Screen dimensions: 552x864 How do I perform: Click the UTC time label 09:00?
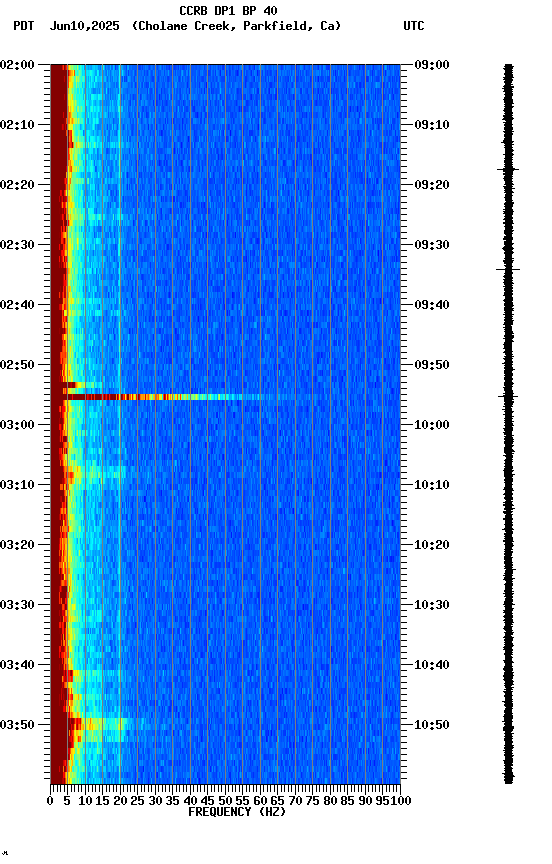tap(432, 65)
